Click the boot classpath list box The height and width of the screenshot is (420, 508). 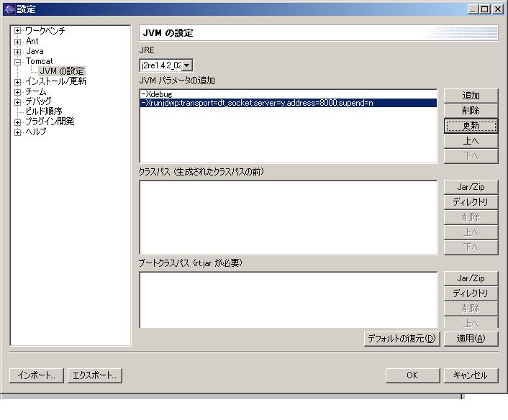click(289, 300)
